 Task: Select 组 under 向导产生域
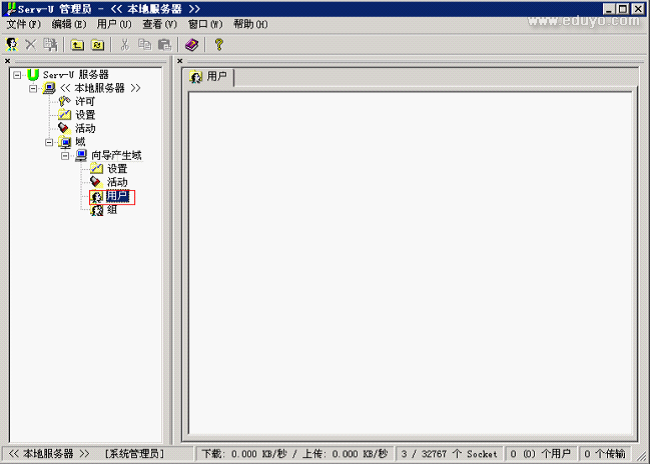pos(112,210)
